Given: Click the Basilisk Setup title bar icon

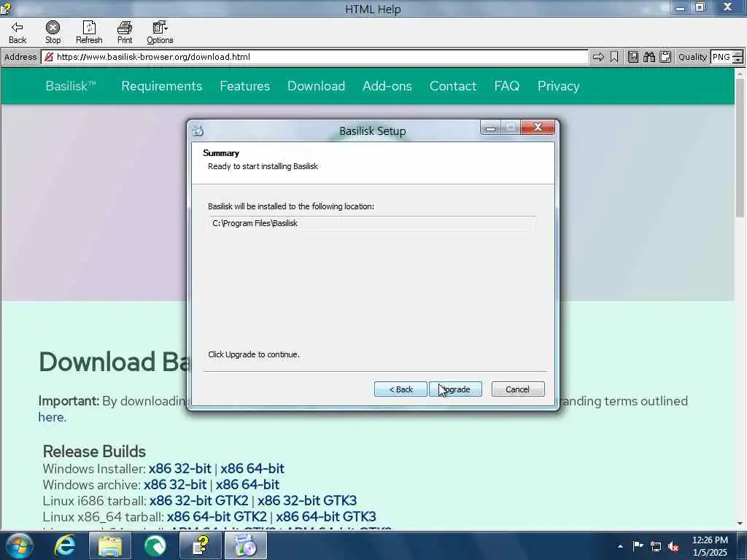Looking at the screenshot, I should (198, 131).
